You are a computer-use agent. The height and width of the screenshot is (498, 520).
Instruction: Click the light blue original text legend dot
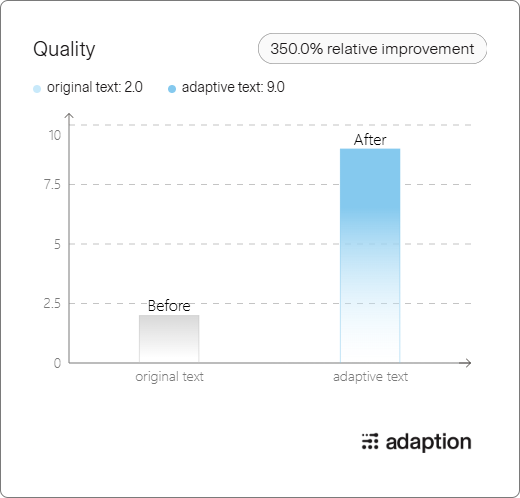coord(37,89)
